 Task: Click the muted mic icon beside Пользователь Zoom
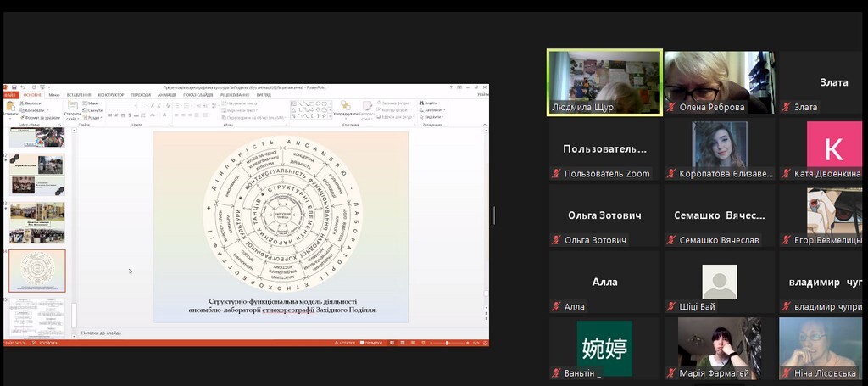point(556,173)
